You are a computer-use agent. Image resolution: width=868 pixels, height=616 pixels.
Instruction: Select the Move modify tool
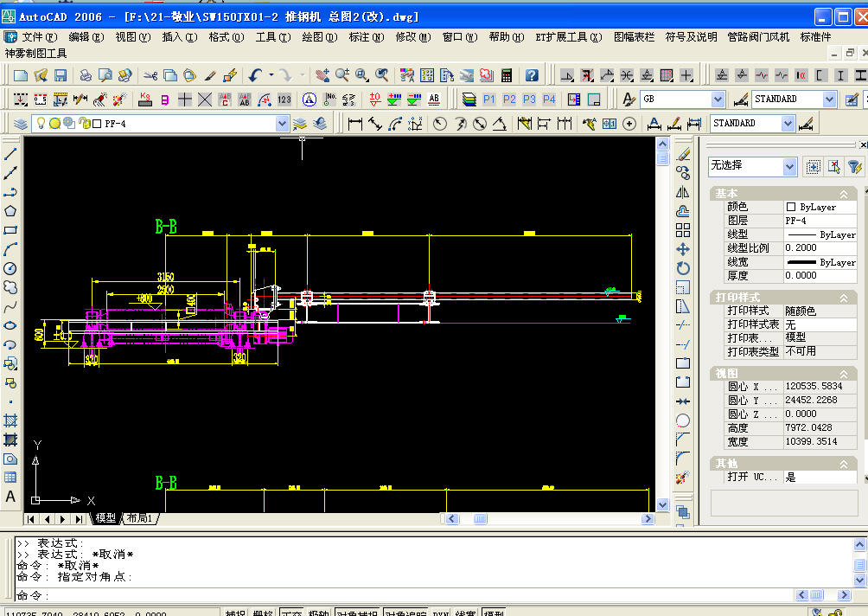pyautogui.click(x=683, y=249)
